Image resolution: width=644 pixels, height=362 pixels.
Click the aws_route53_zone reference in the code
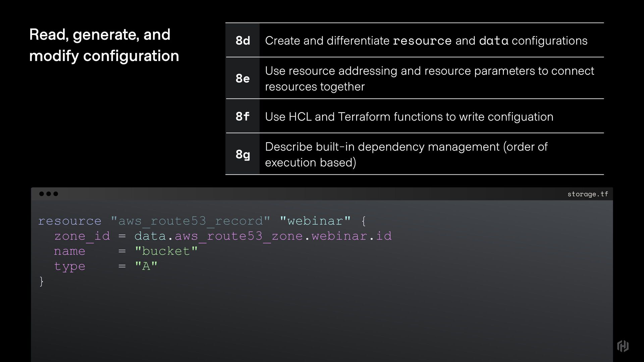(238, 236)
